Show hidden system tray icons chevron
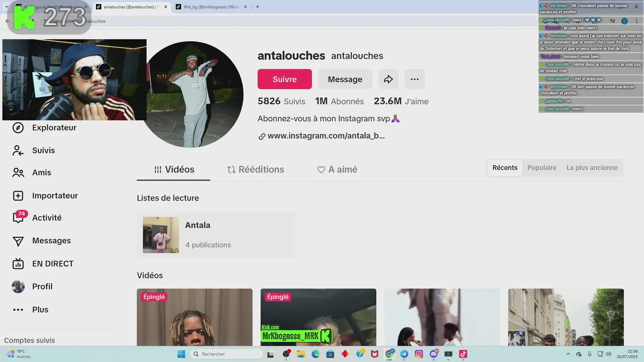Viewport: 644px width, 362px height. click(568, 354)
